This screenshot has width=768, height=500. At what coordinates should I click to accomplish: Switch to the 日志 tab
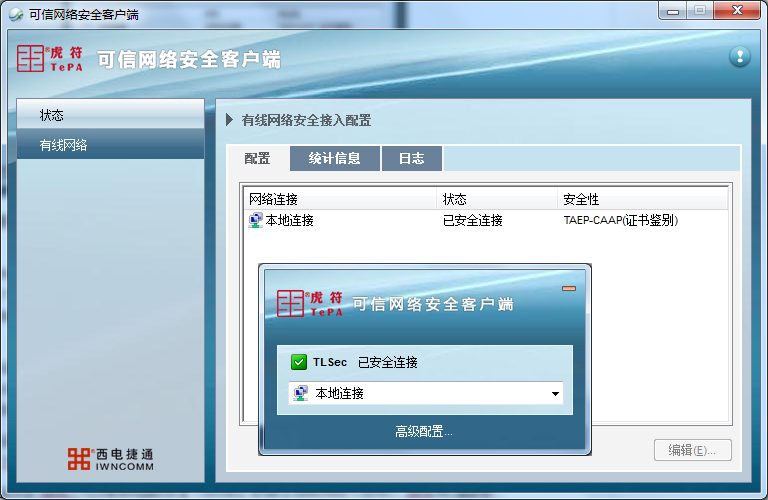point(411,158)
